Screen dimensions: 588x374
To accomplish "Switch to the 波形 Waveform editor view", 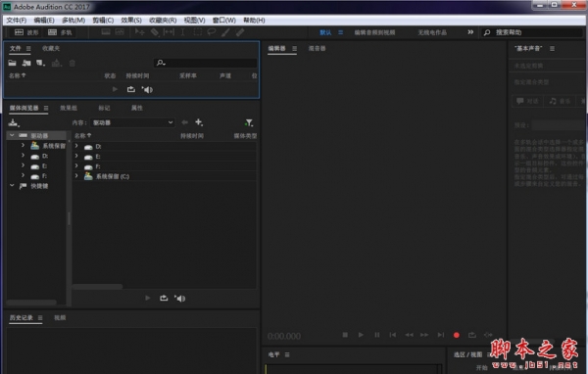I will click(26, 32).
